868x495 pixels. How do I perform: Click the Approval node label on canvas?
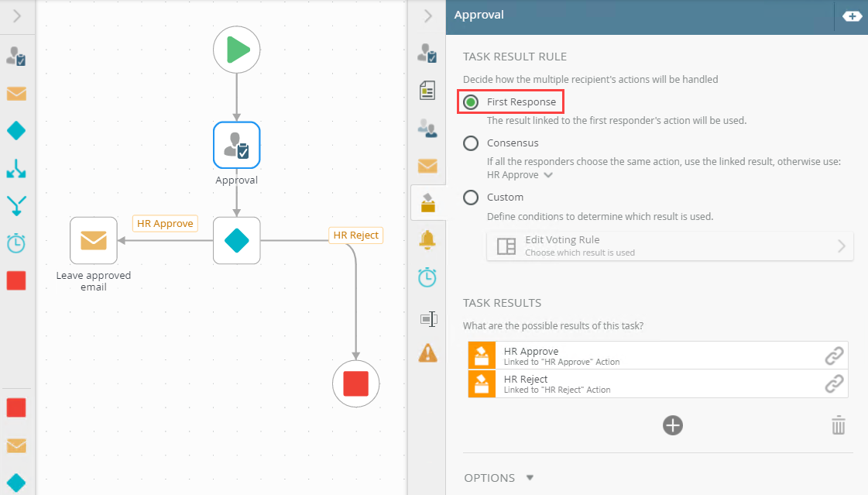tap(236, 180)
